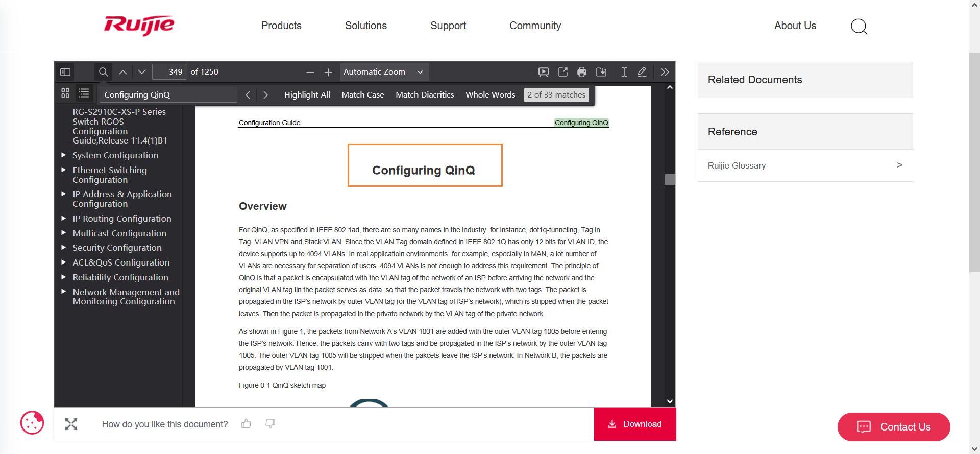This screenshot has height=454, width=980.
Task: Expand ACL&QoS Configuration outline item
Action: click(64, 262)
